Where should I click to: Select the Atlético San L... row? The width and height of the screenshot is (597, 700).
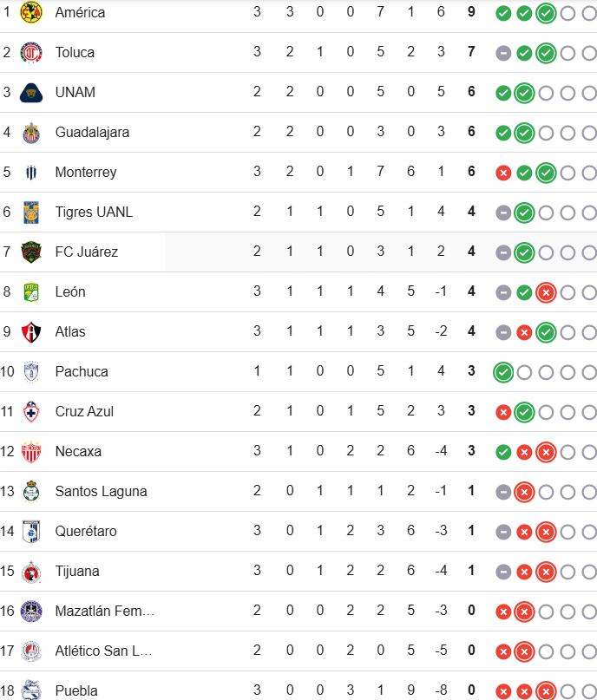pyautogui.click(x=298, y=651)
